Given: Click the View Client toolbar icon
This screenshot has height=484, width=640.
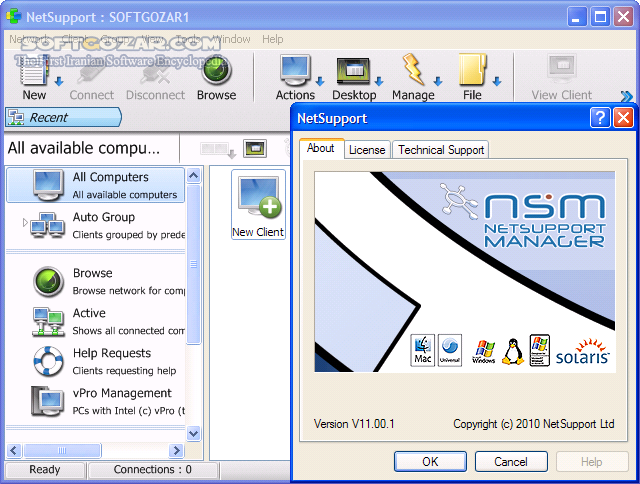Looking at the screenshot, I should (562, 69).
